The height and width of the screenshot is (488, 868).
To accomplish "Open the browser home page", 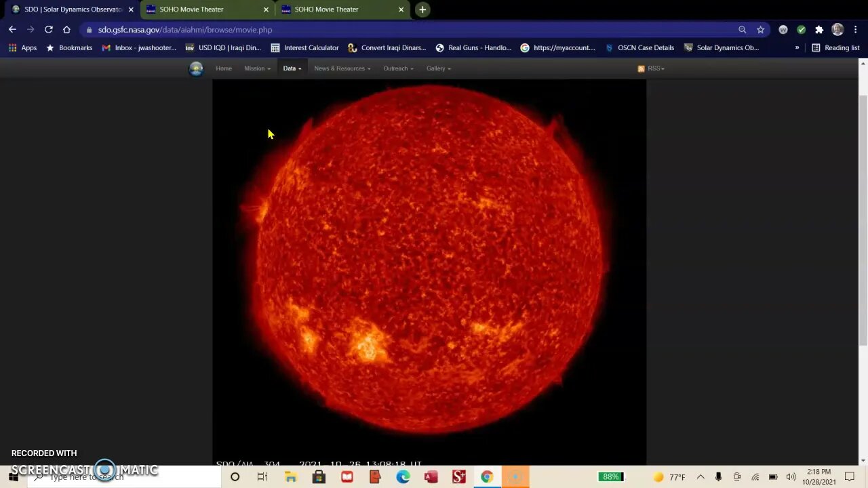I will (x=66, y=30).
